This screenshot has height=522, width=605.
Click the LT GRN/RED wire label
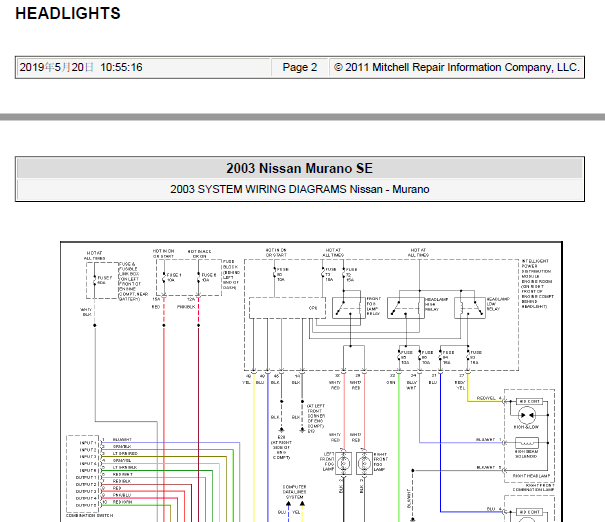click(125, 454)
